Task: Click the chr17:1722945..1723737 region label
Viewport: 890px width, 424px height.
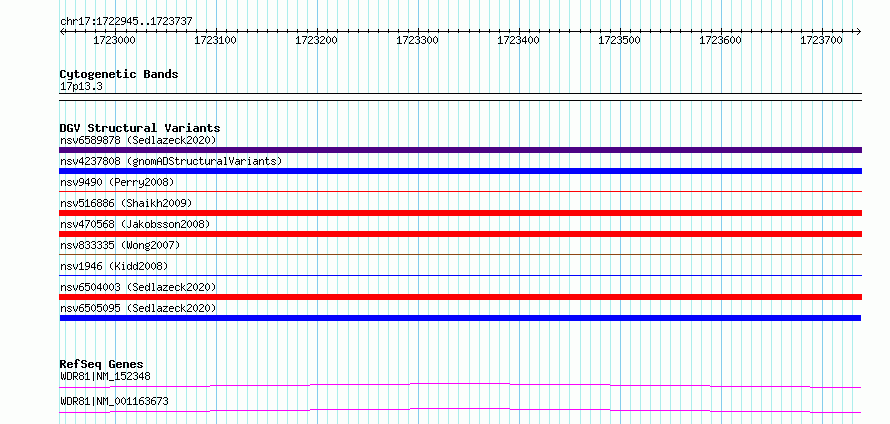Action: point(126,22)
